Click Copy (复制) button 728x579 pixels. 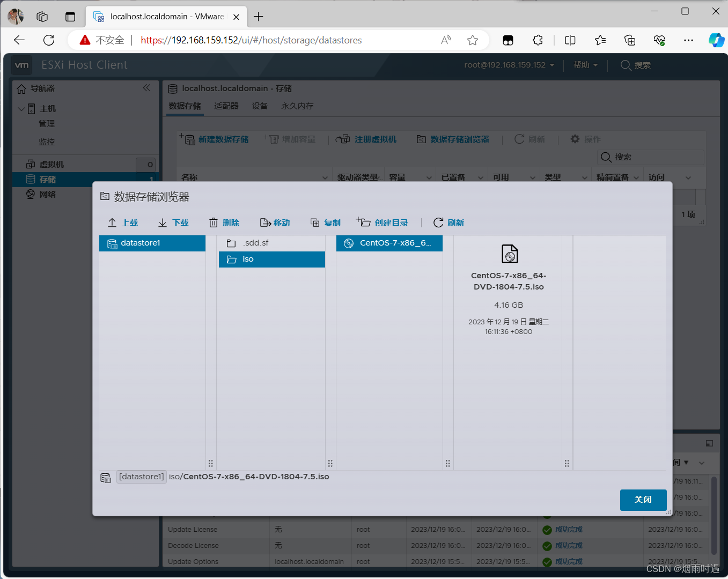pyautogui.click(x=326, y=222)
